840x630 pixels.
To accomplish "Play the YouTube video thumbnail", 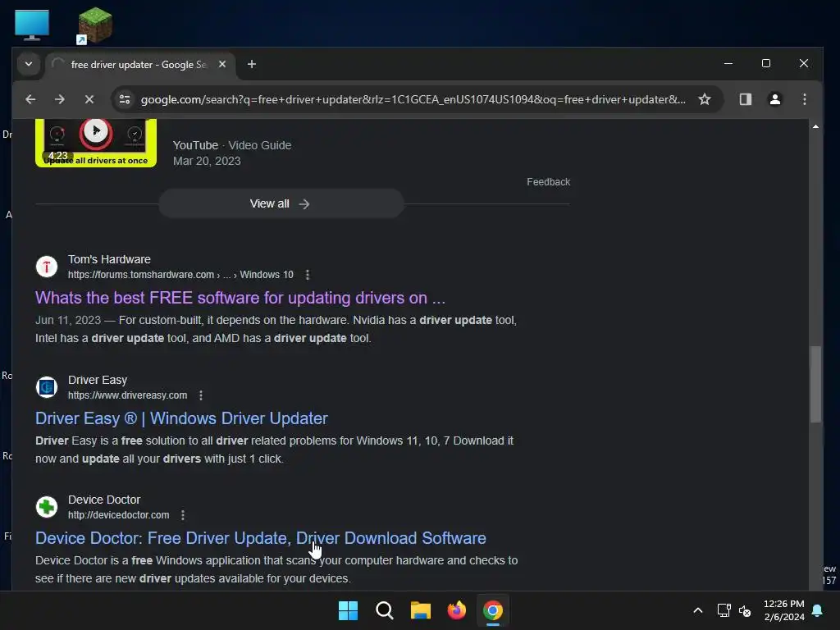I will (x=96, y=143).
